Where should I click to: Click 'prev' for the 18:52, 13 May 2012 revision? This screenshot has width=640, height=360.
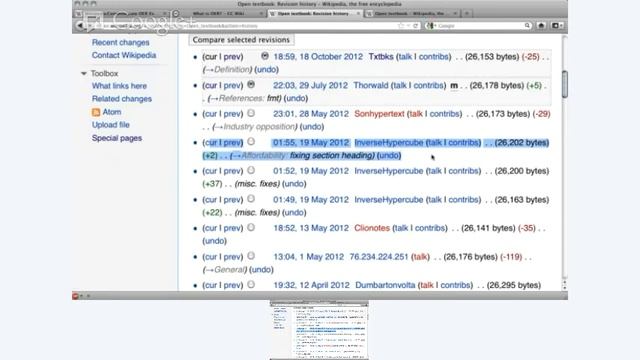[232, 228]
